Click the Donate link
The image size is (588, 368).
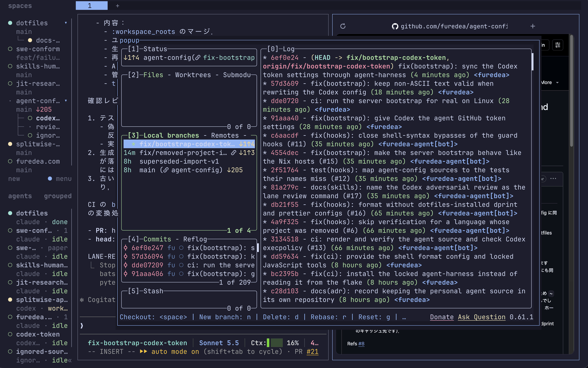pyautogui.click(x=442, y=317)
